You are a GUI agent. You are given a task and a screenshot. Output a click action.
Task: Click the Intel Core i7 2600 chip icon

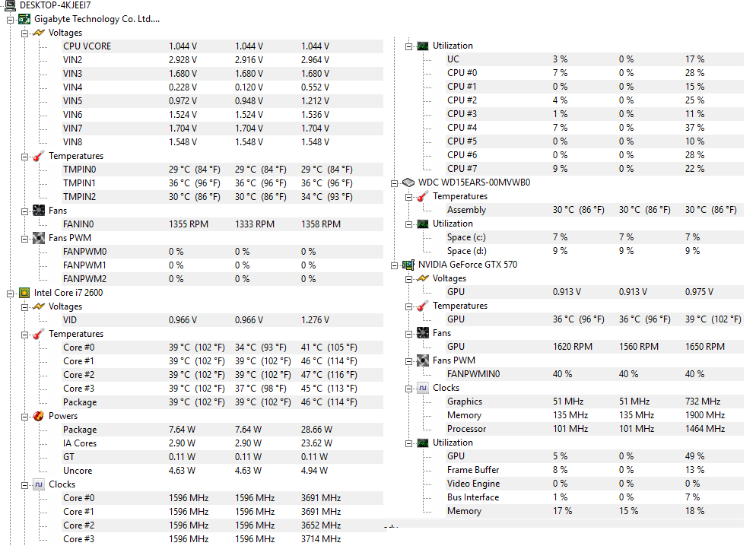pyautogui.click(x=24, y=293)
